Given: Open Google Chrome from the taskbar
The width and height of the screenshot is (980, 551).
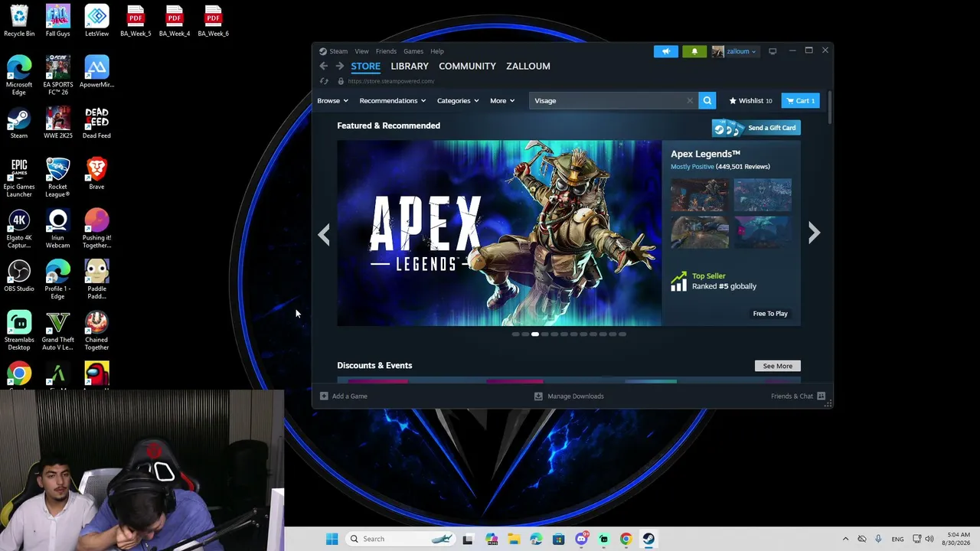Looking at the screenshot, I should pos(626,539).
